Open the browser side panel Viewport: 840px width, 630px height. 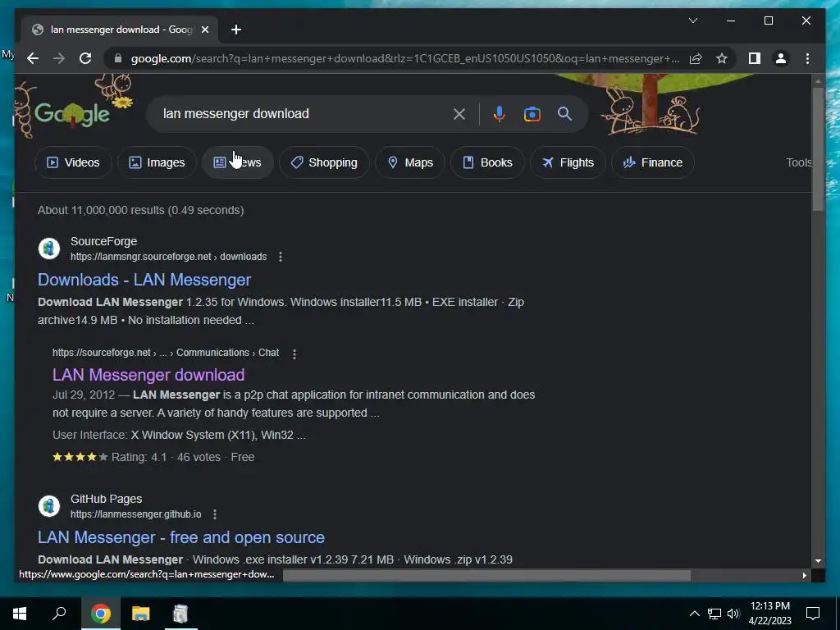coord(755,58)
